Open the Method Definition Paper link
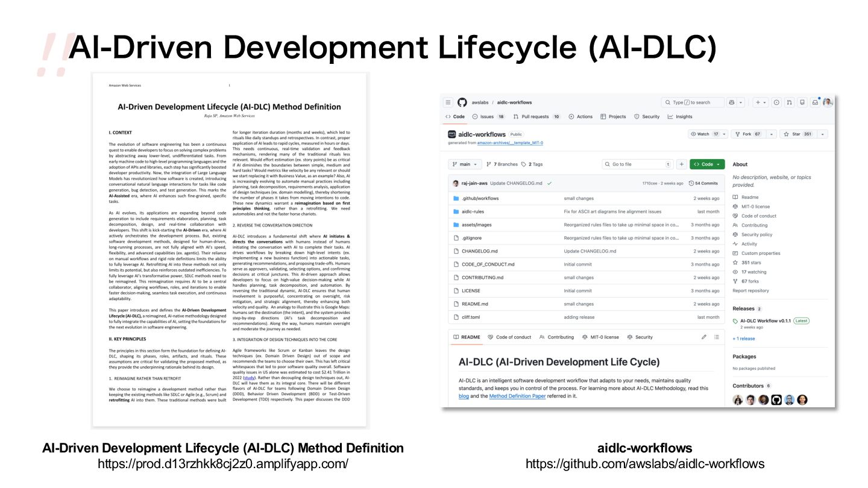868x488 pixels. tap(517, 396)
